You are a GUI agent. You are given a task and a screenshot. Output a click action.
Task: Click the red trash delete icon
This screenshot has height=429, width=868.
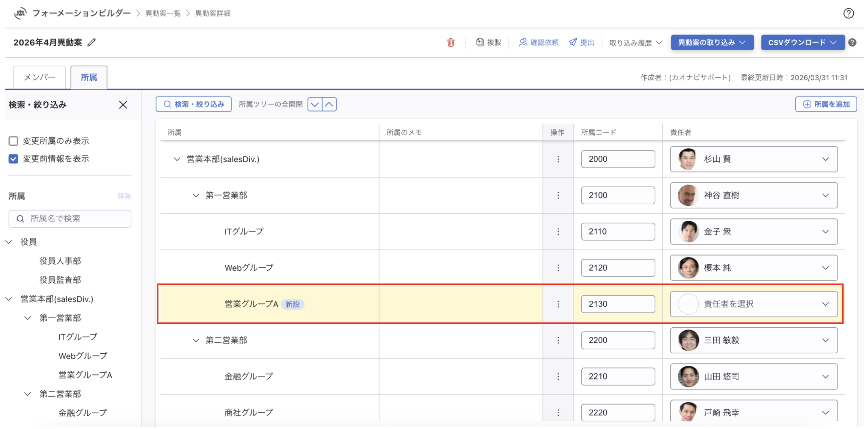click(450, 43)
